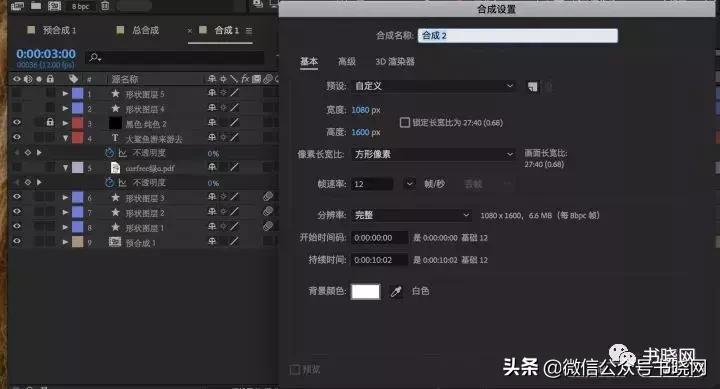This screenshot has height=389, width=720.
Task: Click next keyframe arrow on layer 5 opacity row
Action: [x=39, y=182]
